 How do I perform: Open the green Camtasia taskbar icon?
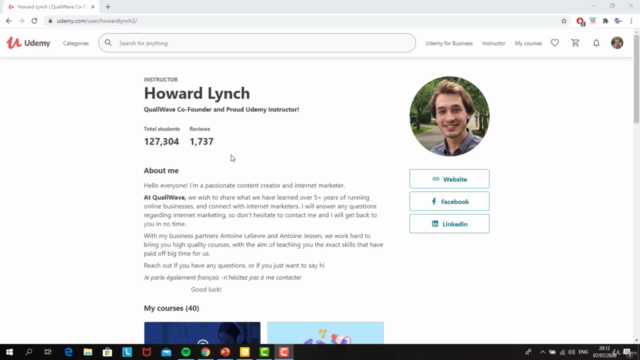tap(264, 352)
